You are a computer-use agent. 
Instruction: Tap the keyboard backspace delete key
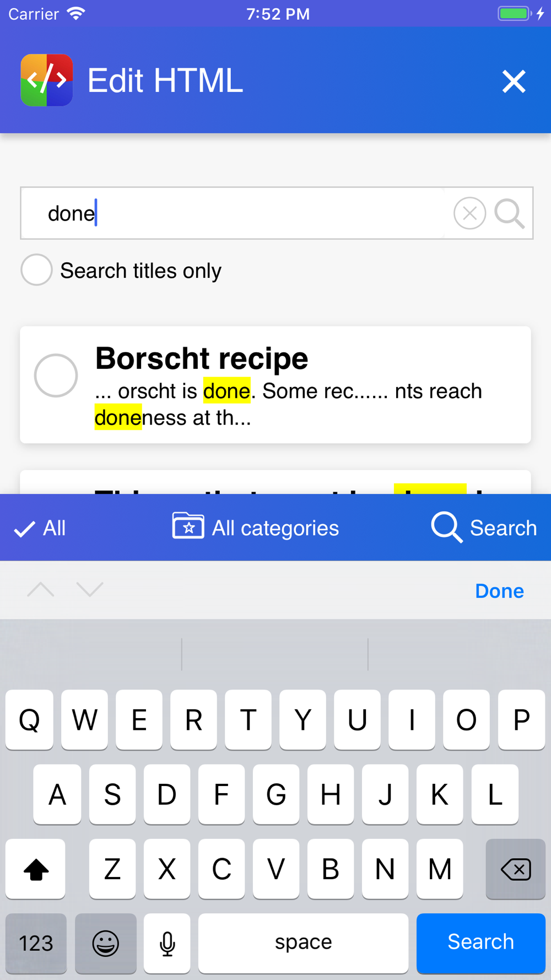pyautogui.click(x=516, y=869)
